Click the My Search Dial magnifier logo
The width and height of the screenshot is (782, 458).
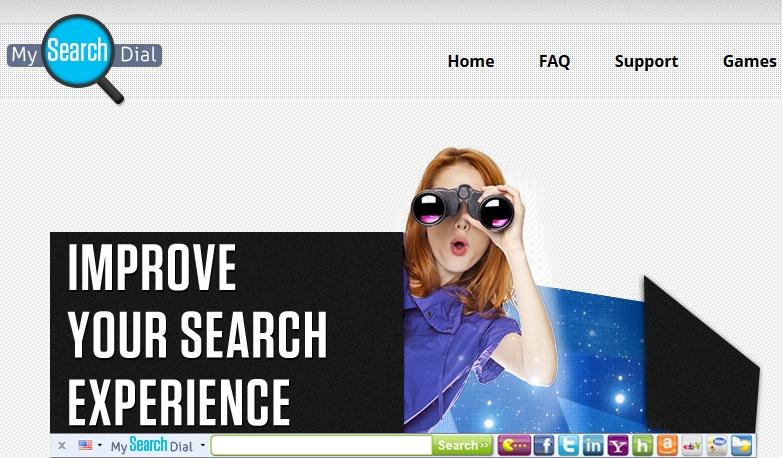[84, 56]
